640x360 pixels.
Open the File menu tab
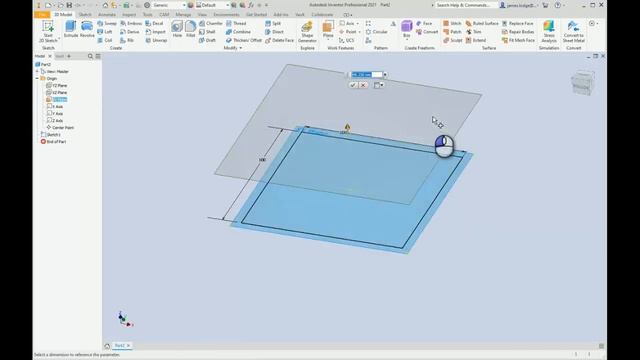pyautogui.click(x=42, y=15)
